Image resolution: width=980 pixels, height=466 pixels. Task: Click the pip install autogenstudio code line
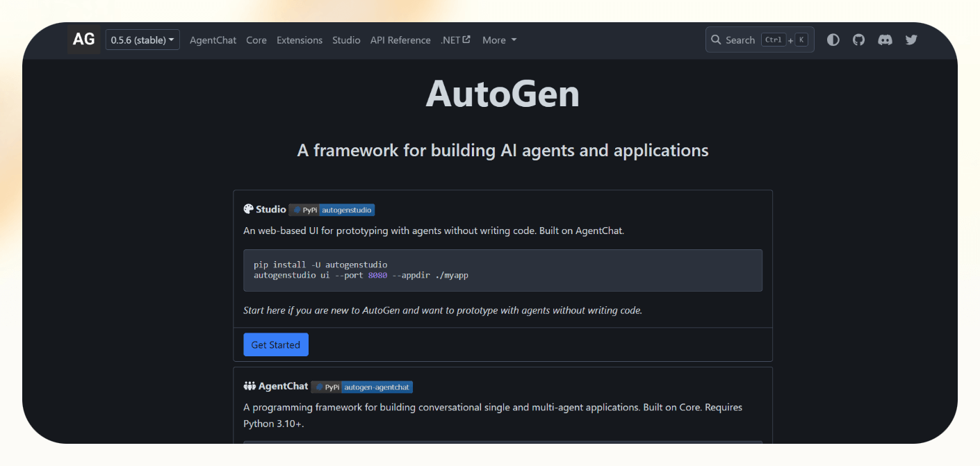coord(320,265)
